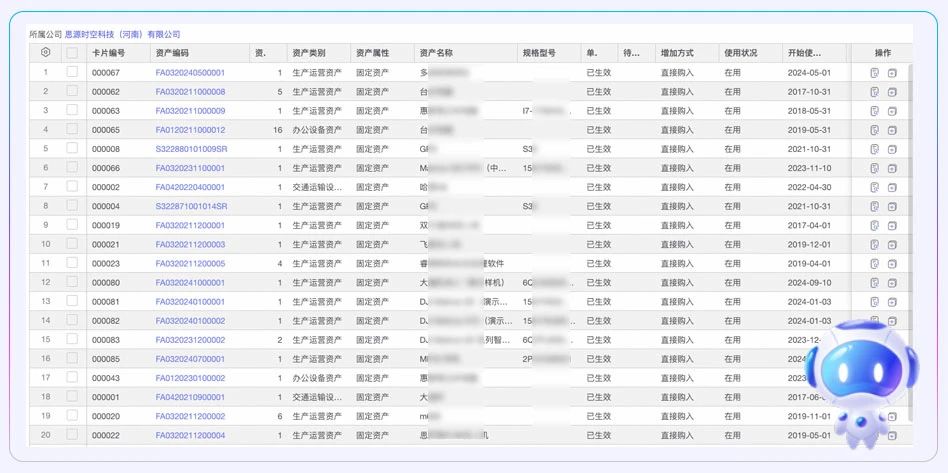Viewport: 948px width, 473px height.
Task: Click 办公设备资产 in row of card 000043
Action: (x=317, y=378)
